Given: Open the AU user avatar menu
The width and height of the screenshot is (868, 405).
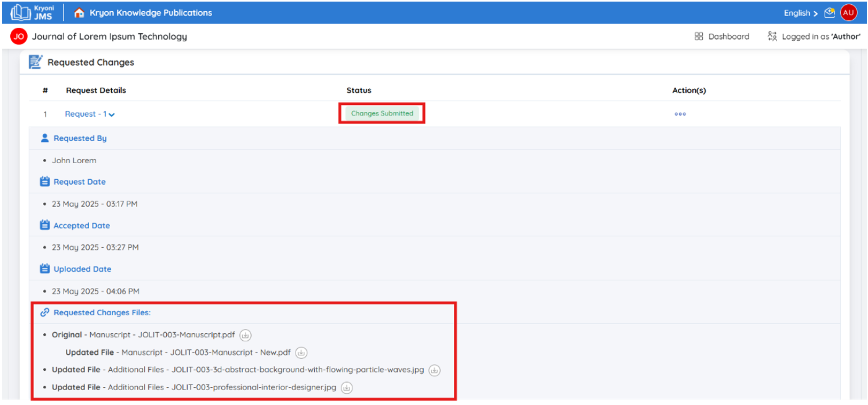Looking at the screenshot, I should (x=849, y=12).
